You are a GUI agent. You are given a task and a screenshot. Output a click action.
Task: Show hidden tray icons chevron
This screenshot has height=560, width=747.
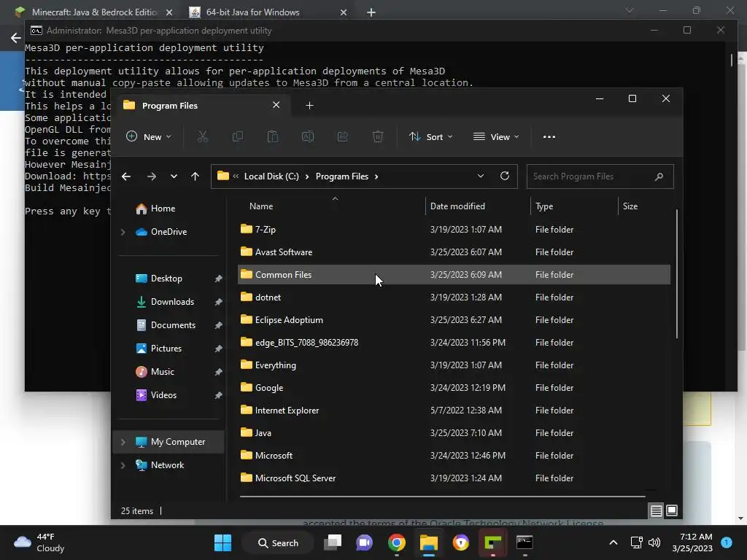[613, 542]
